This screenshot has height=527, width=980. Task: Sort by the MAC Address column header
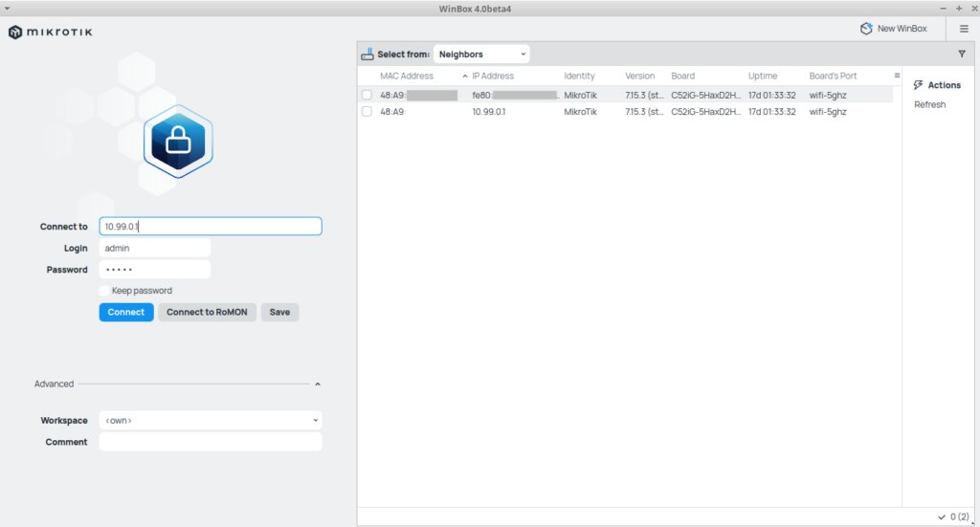pyautogui.click(x=406, y=76)
